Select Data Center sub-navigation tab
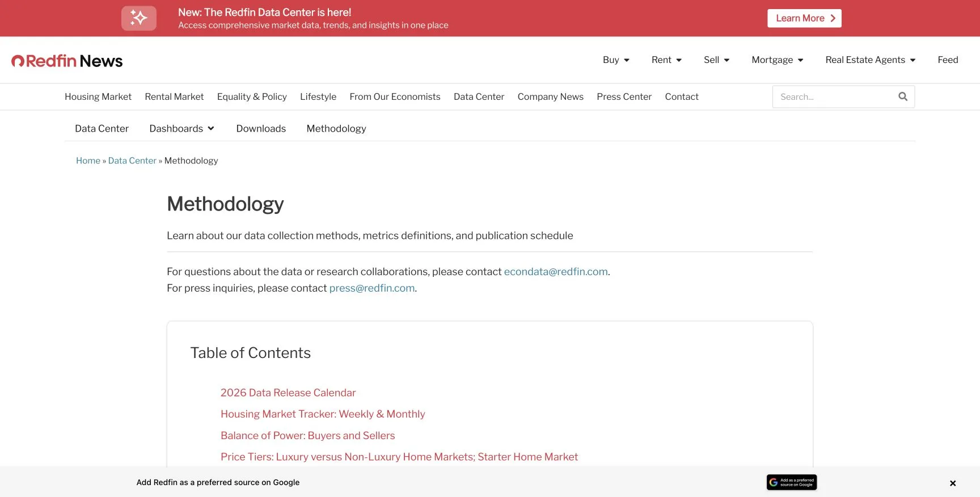Viewport: 980px width, 497px height. tap(102, 128)
